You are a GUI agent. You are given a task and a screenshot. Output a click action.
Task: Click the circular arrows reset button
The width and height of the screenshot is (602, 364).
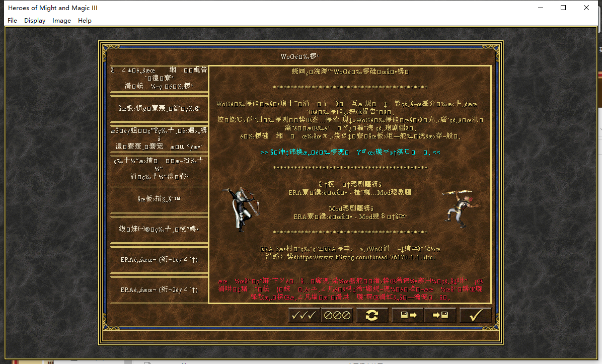tap(372, 316)
